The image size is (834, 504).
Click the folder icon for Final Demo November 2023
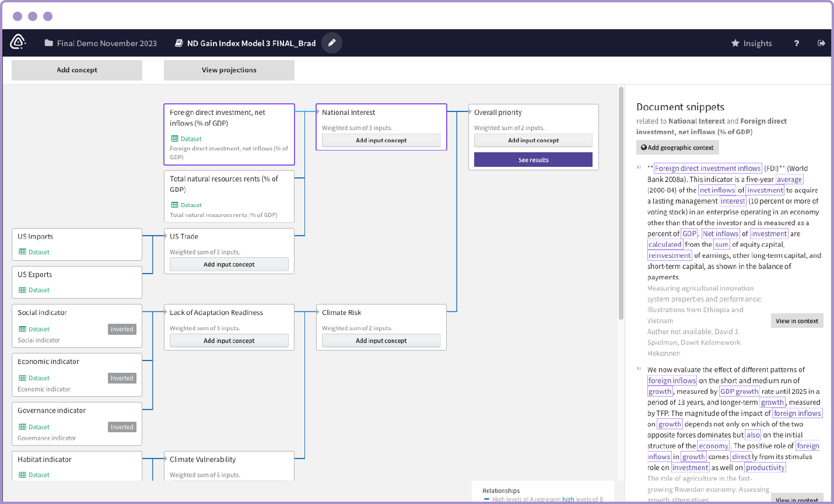point(49,43)
